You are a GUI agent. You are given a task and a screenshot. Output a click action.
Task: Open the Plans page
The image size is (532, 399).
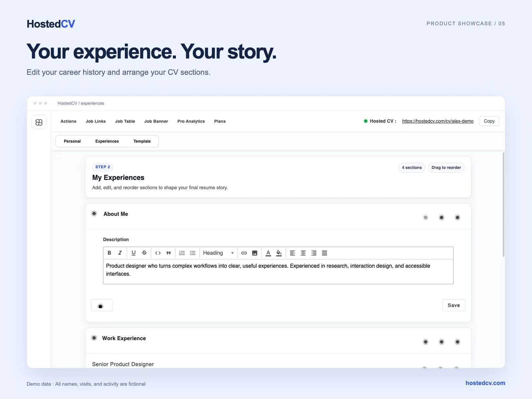pyautogui.click(x=220, y=121)
